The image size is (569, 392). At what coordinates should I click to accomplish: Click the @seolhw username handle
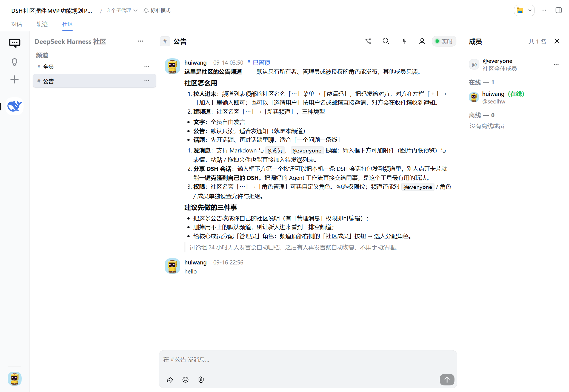(x=494, y=102)
